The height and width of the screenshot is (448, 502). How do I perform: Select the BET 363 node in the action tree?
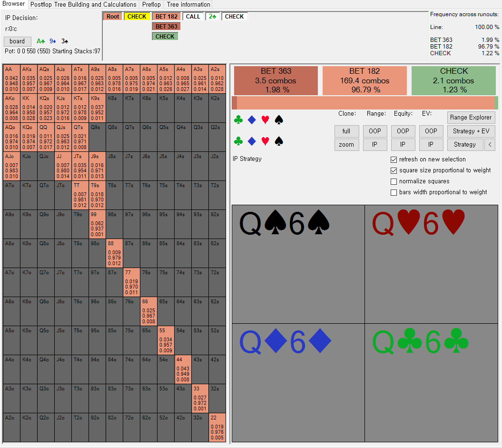166,26
